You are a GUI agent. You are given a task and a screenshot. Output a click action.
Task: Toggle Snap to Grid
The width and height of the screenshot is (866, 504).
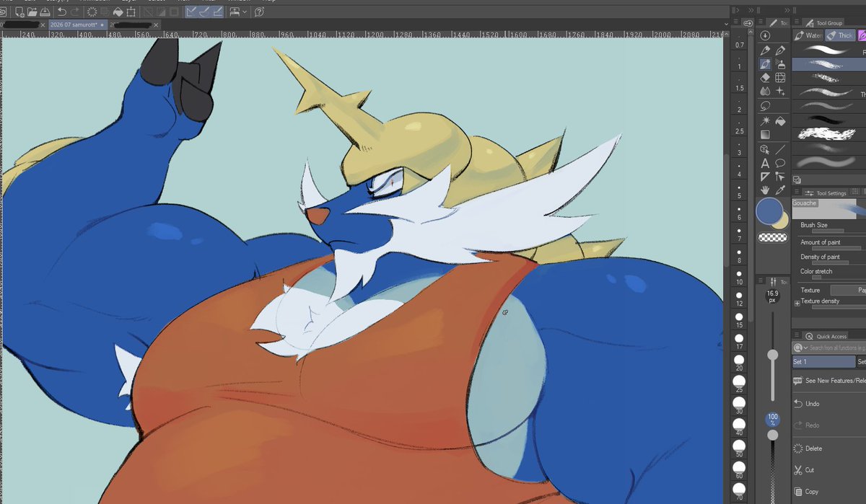(218, 12)
